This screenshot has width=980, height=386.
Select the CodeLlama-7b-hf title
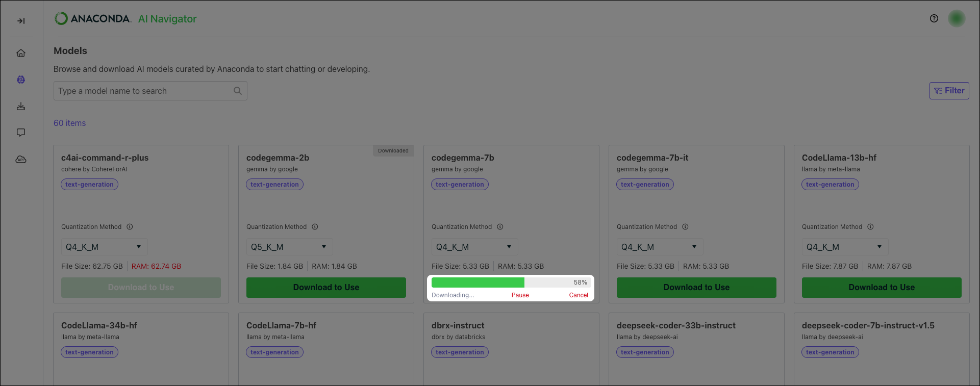282,326
